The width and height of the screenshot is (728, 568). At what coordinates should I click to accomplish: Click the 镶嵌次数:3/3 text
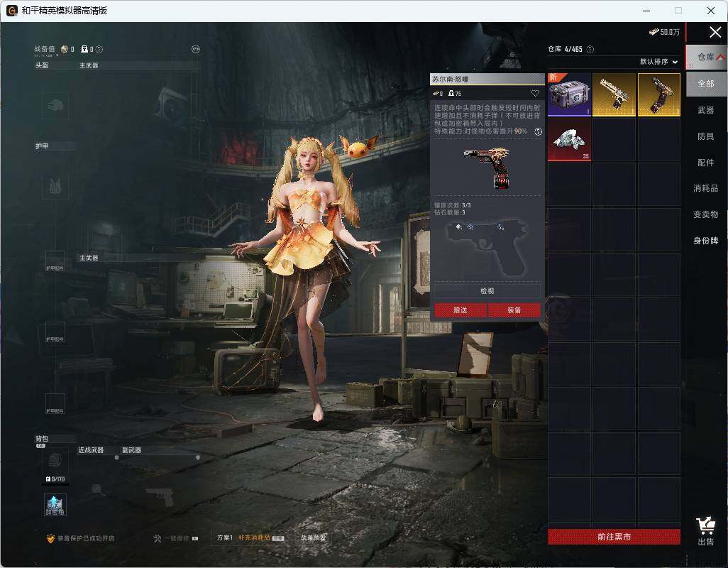(x=452, y=204)
